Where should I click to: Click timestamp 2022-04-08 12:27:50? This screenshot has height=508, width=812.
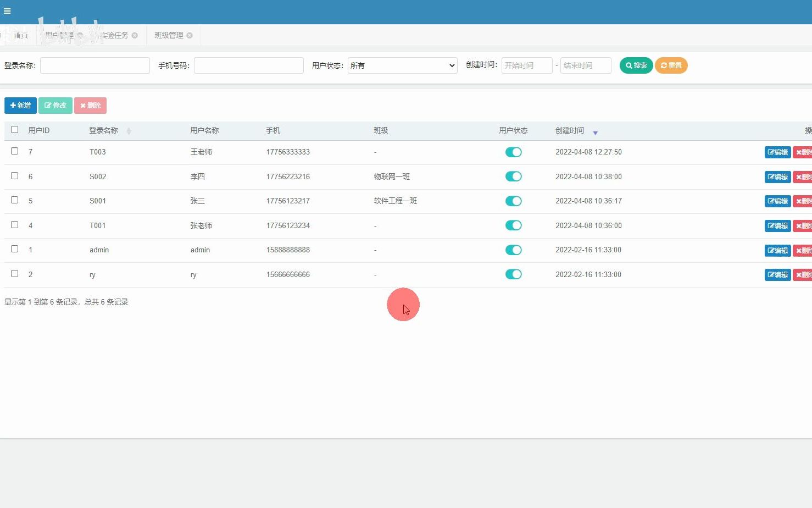[588, 152]
